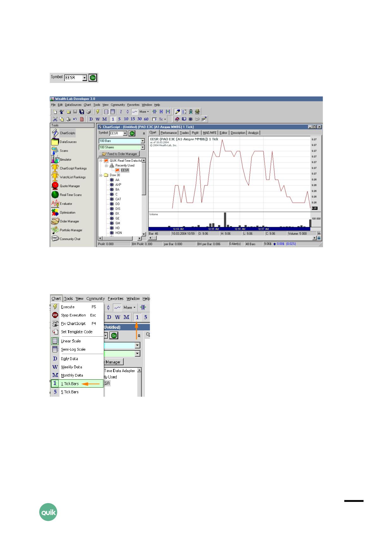Viewport: 392px width, 555px height.
Task: Click 'Feed to Order Manager' button in main window
Action: click(119, 154)
